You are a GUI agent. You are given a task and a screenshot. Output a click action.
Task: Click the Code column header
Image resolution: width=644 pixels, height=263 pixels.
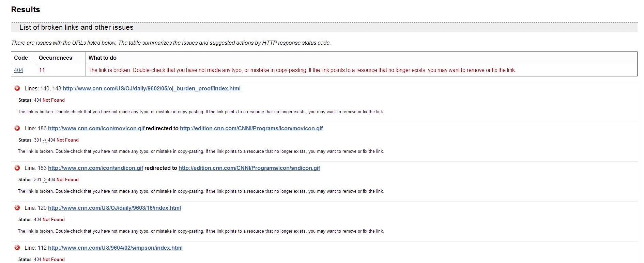click(21, 58)
